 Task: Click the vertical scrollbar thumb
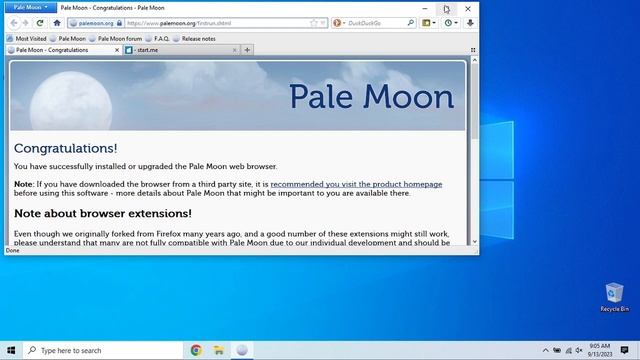pos(474,101)
